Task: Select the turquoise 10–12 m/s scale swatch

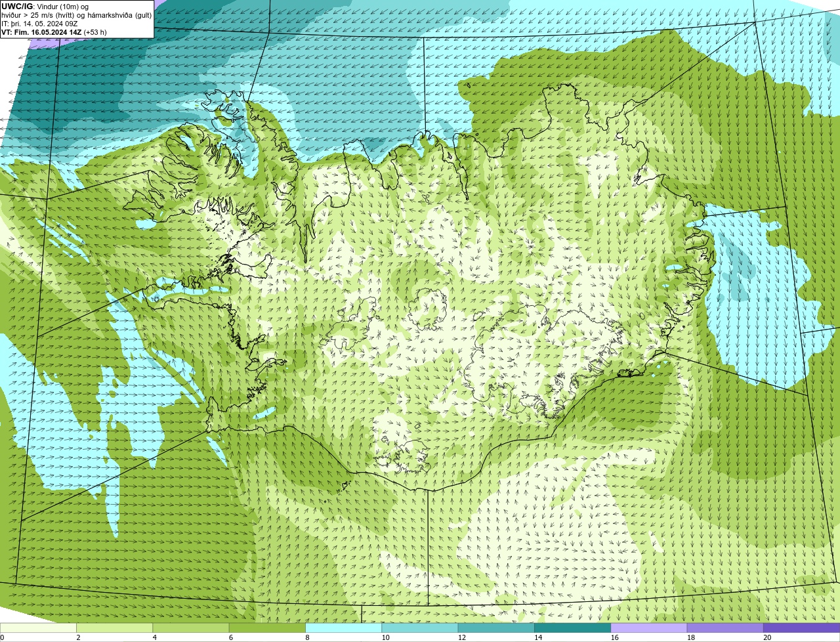Action: click(420, 628)
